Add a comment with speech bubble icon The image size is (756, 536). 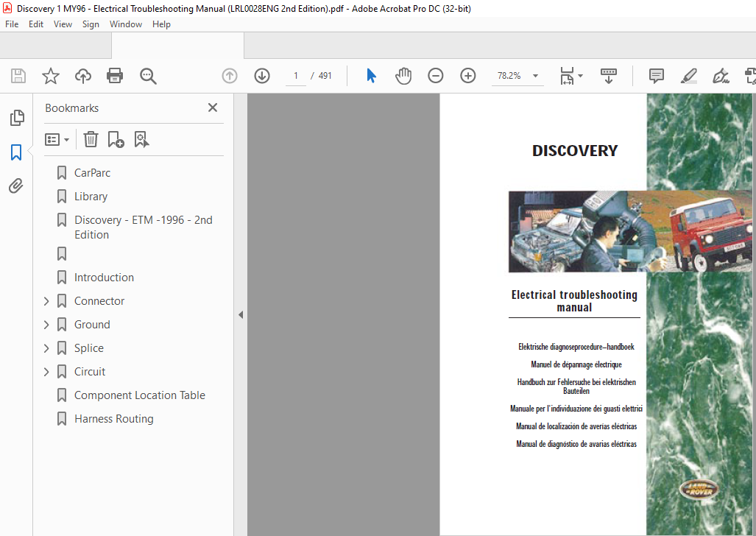click(x=656, y=76)
